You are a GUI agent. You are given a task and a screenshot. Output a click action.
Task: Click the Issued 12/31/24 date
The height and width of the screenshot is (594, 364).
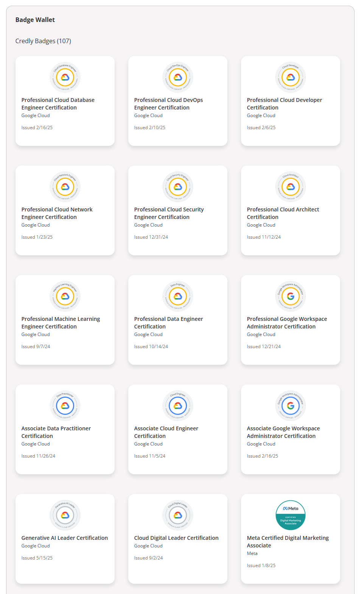tap(151, 237)
